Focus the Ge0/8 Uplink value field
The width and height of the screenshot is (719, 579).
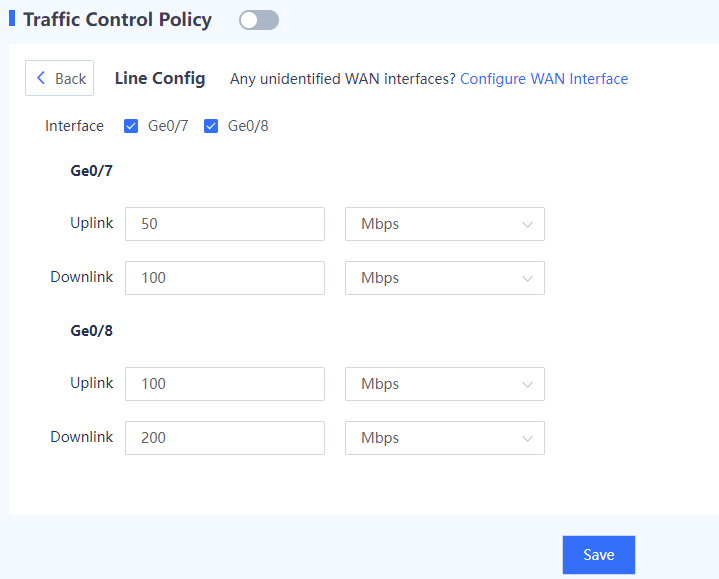(224, 384)
